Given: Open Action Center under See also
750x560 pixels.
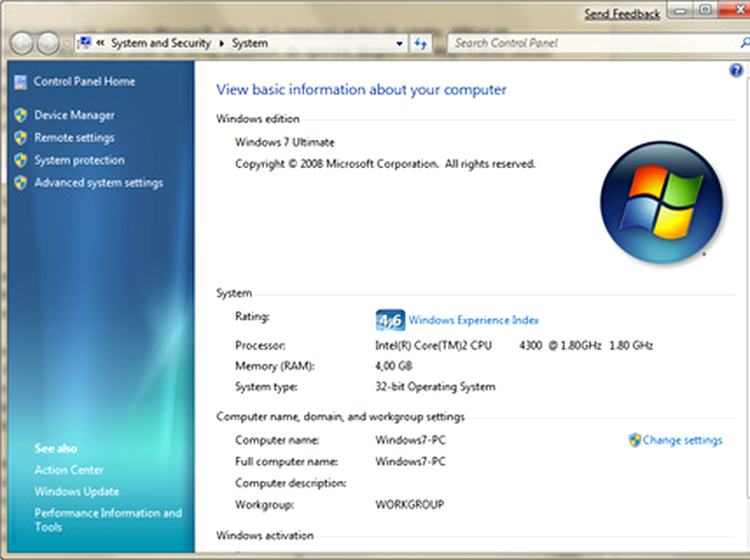Looking at the screenshot, I should (69, 470).
